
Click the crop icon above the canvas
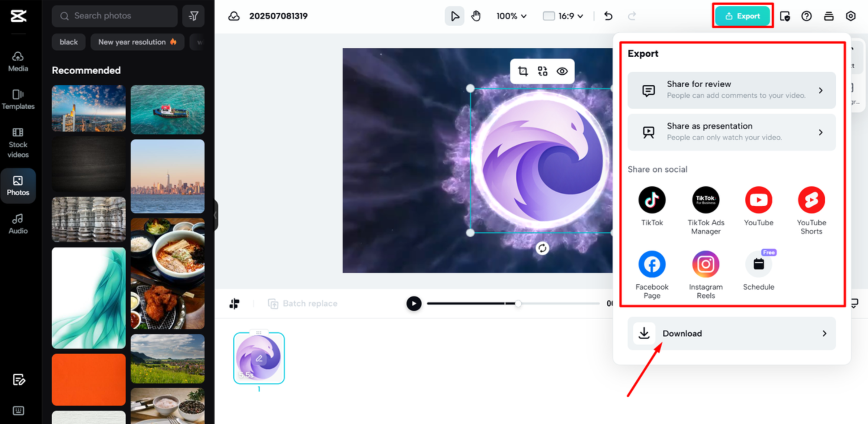pos(523,71)
